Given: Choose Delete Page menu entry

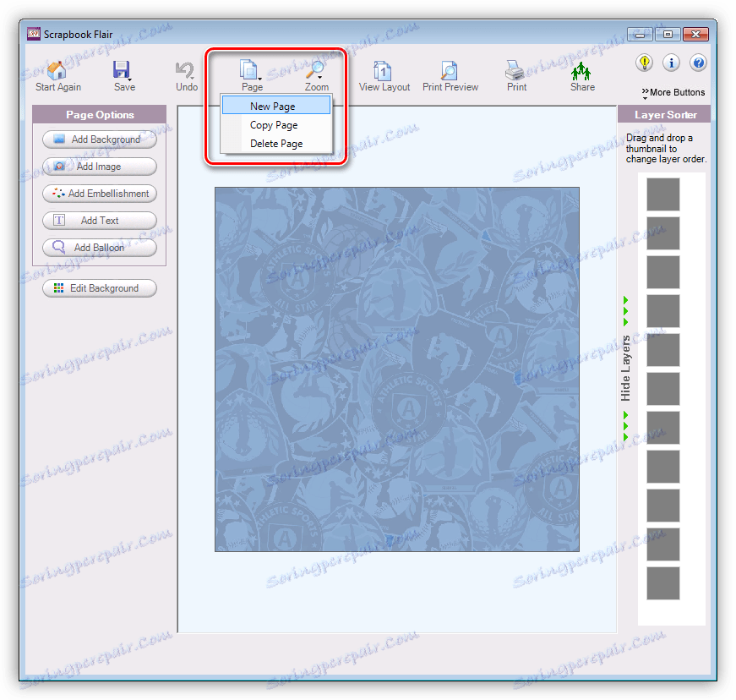Looking at the screenshot, I should click(x=276, y=144).
